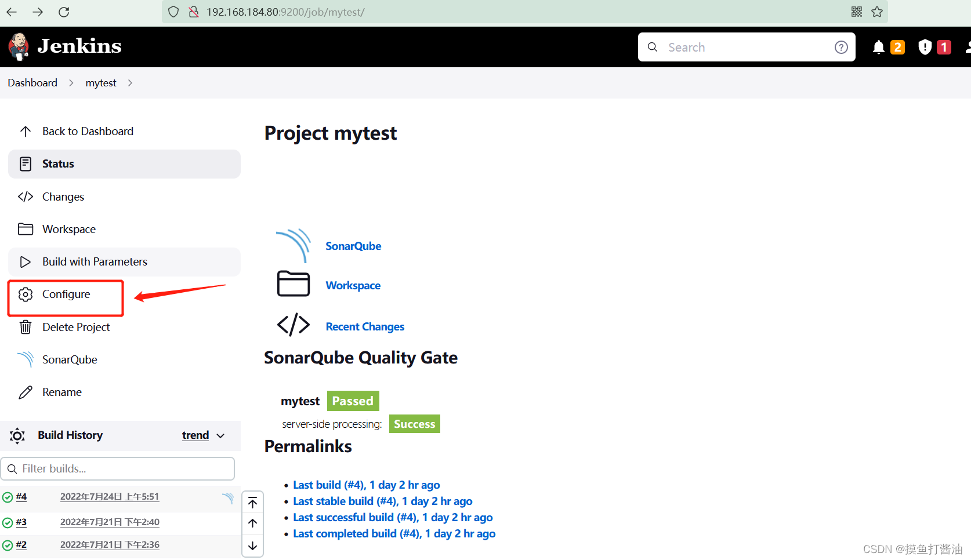
Task: Click the Build History sun icon
Action: tap(17, 435)
